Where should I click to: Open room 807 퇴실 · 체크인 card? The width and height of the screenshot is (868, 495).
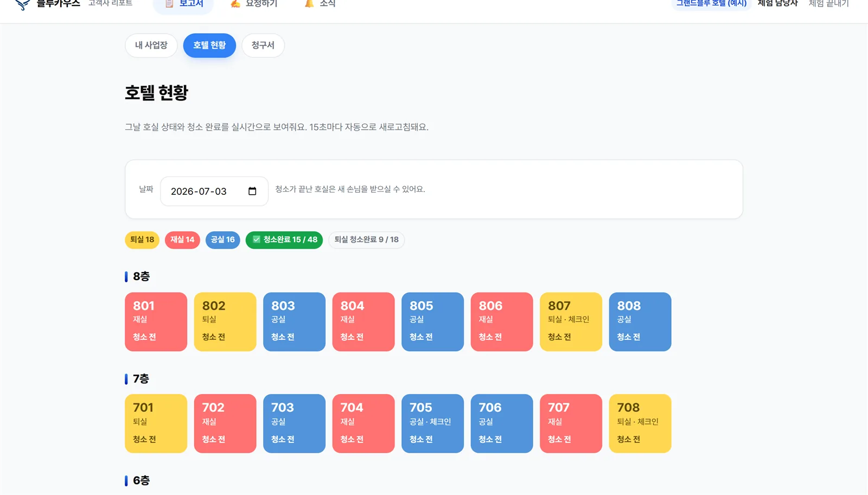click(x=571, y=322)
